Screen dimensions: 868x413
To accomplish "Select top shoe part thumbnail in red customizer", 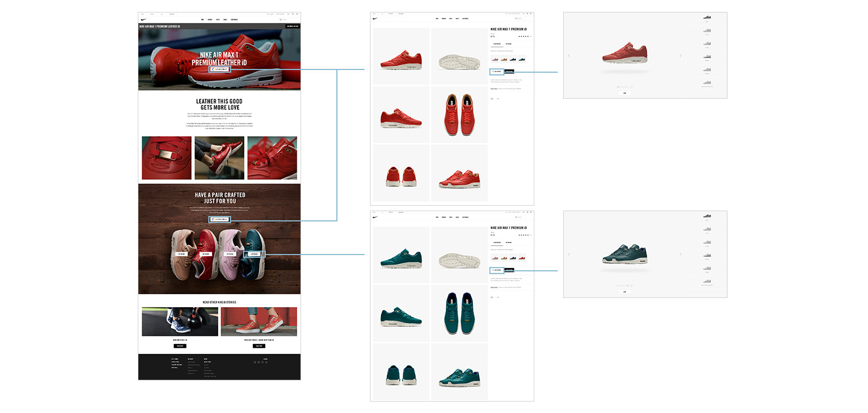I will point(707,18).
